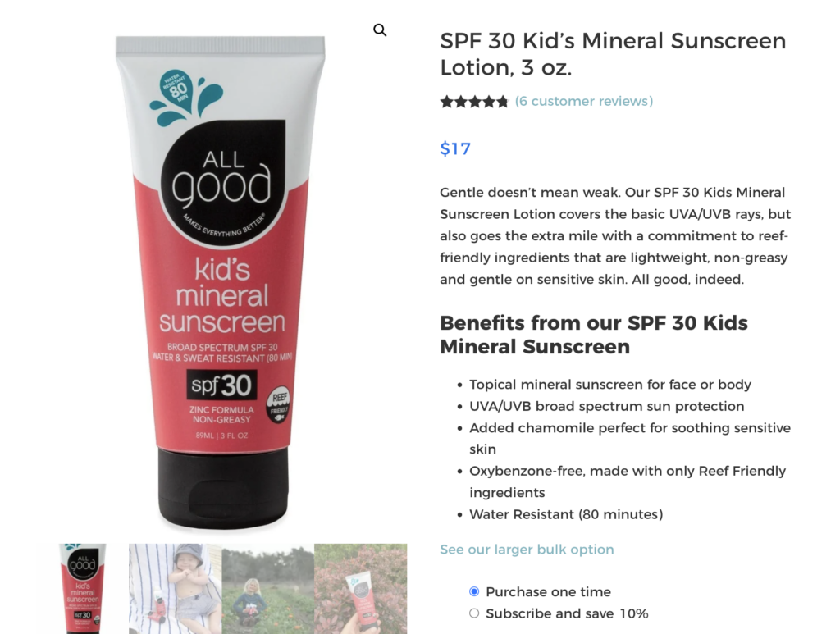View the thumbnail of the baby wearing a hat
840x634 pixels.
click(x=176, y=589)
